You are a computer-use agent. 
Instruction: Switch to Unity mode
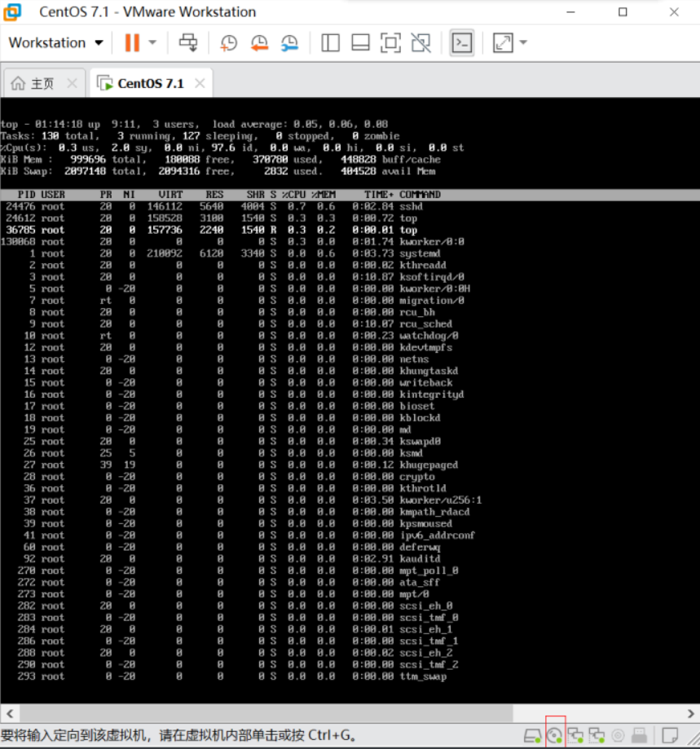[420, 42]
